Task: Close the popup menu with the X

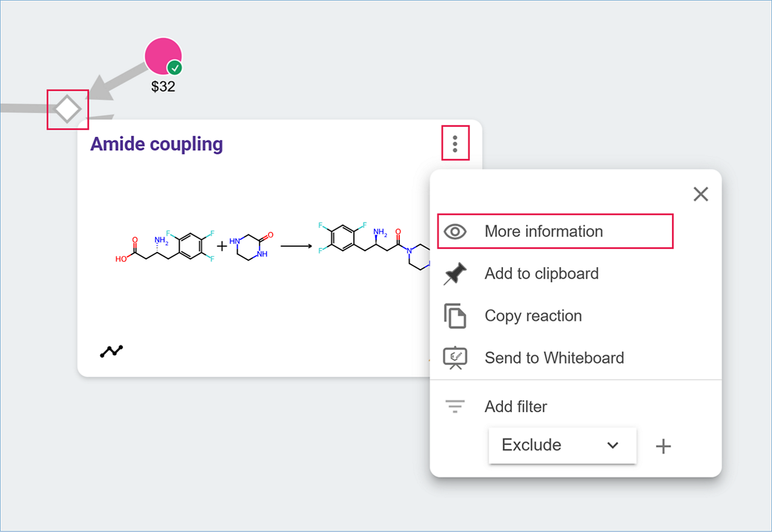Action: pos(700,194)
